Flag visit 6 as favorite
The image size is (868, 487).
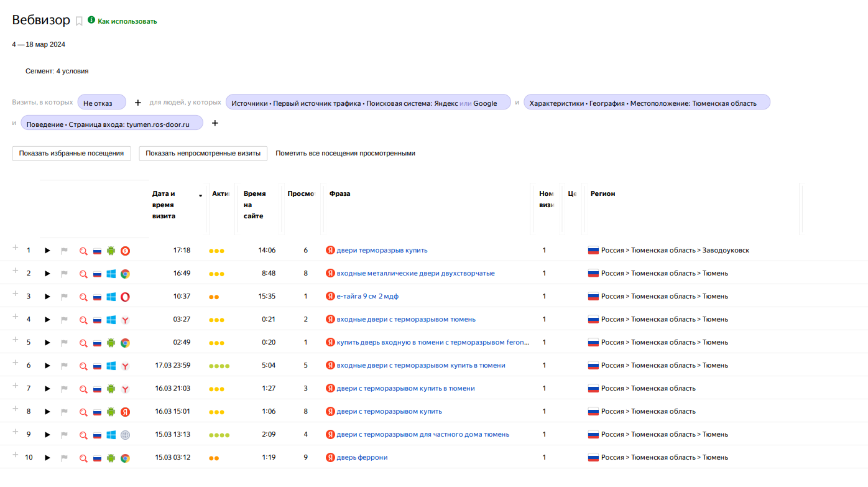point(64,366)
